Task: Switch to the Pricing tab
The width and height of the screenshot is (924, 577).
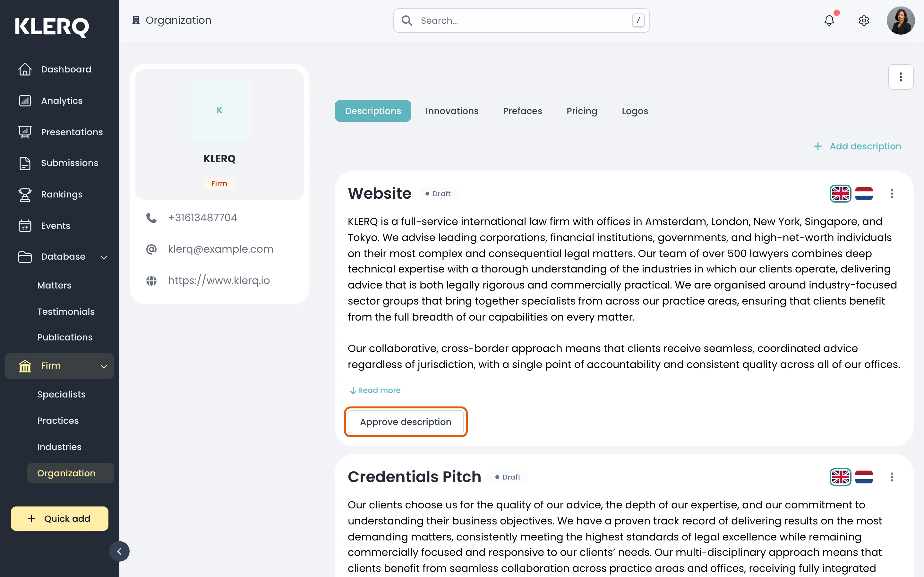Action: (581, 111)
